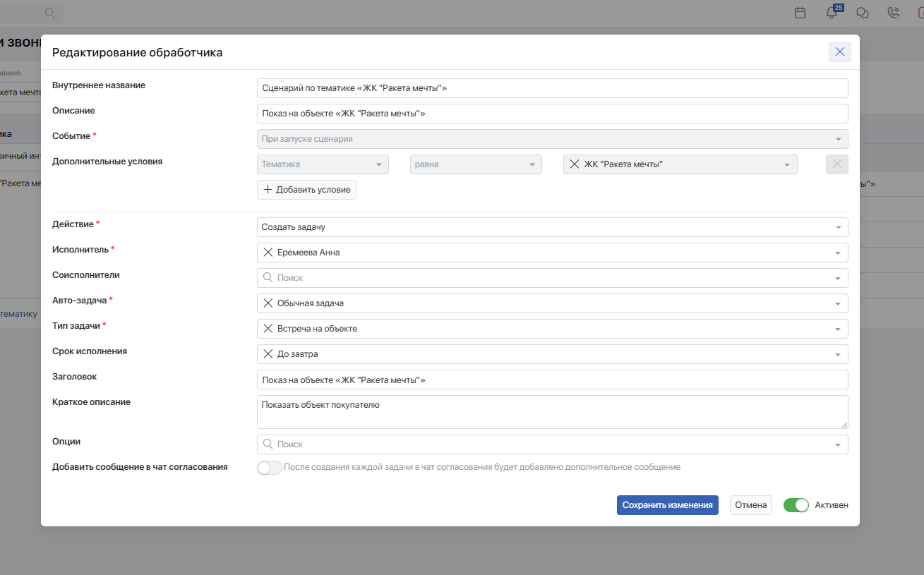Click the Отмена button
The image size is (924, 575).
[x=751, y=505]
